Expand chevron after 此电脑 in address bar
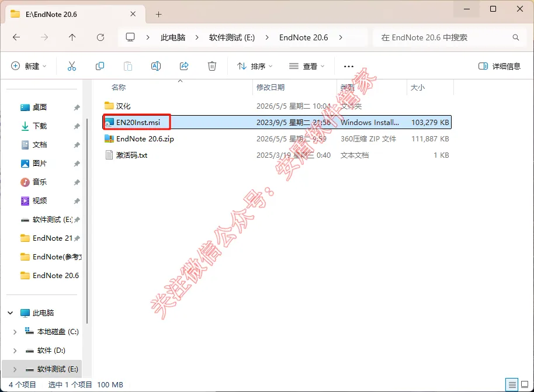The image size is (534, 392). [x=197, y=37]
